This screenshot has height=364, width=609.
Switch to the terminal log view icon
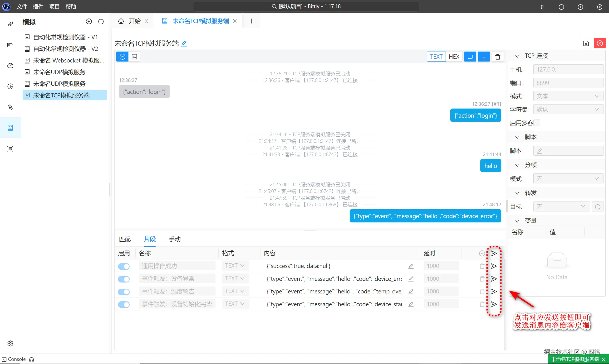point(134,57)
